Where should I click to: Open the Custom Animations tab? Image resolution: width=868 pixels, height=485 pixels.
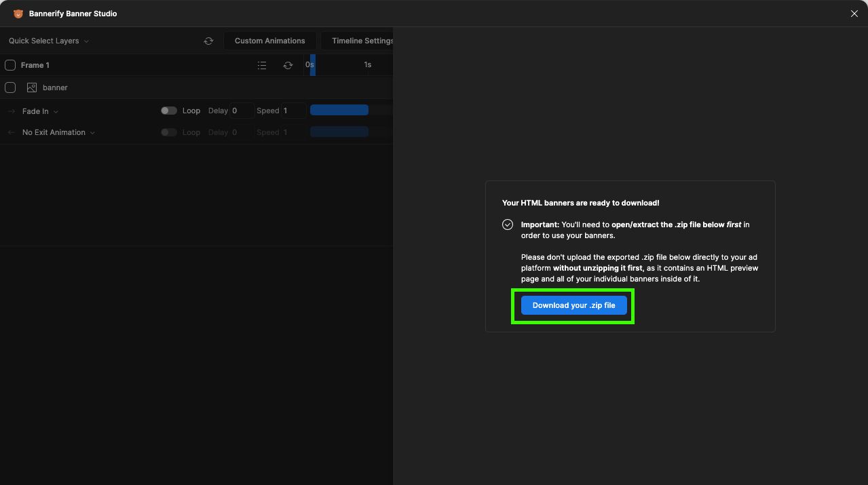(270, 41)
